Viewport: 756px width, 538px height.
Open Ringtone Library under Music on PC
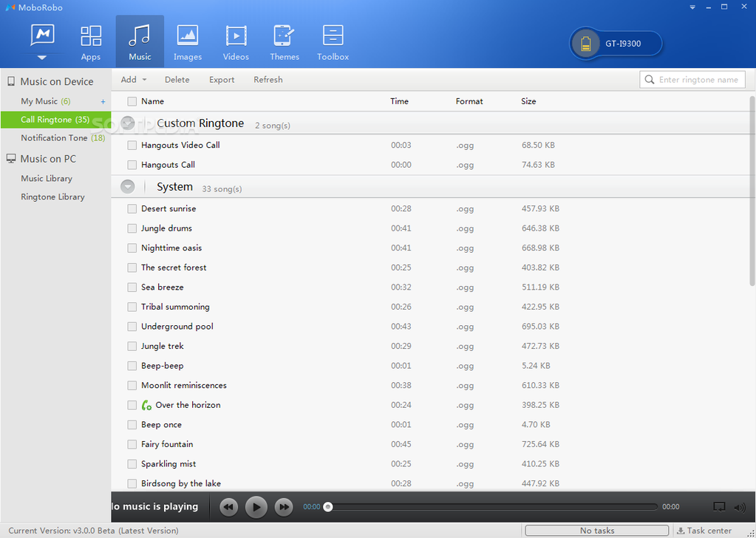pyautogui.click(x=52, y=197)
